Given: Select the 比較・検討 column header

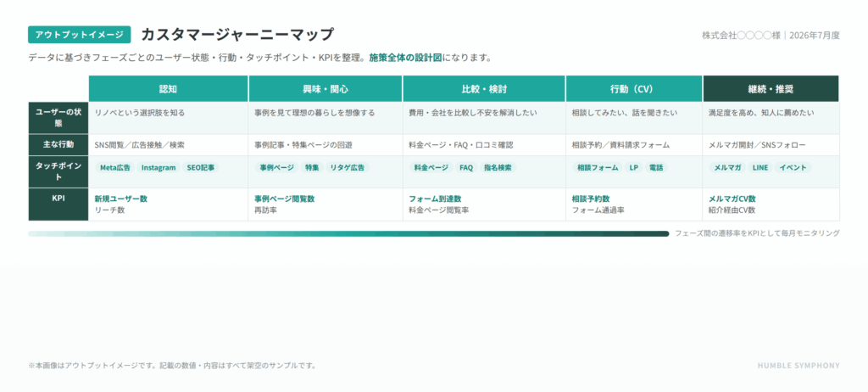Looking at the screenshot, I should pos(484,89).
